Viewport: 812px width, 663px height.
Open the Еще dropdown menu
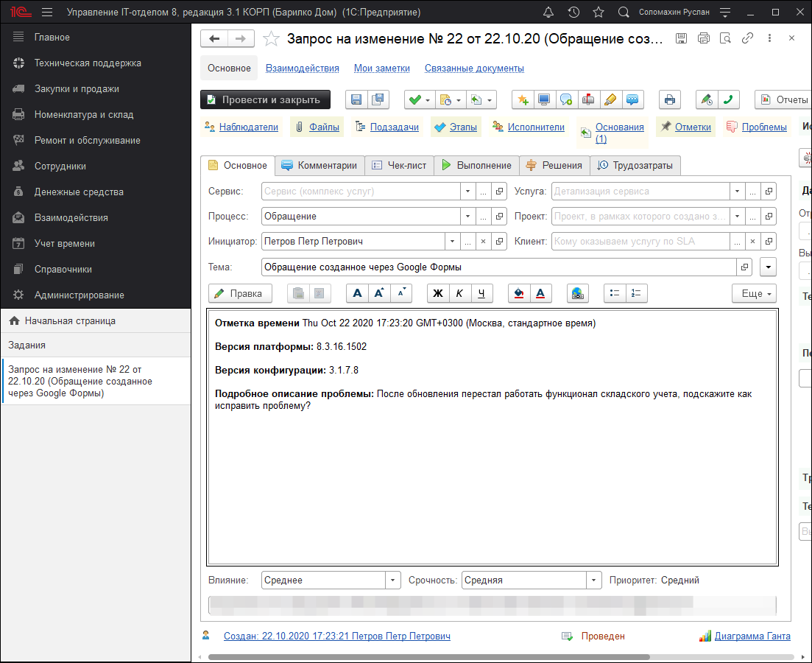point(754,293)
